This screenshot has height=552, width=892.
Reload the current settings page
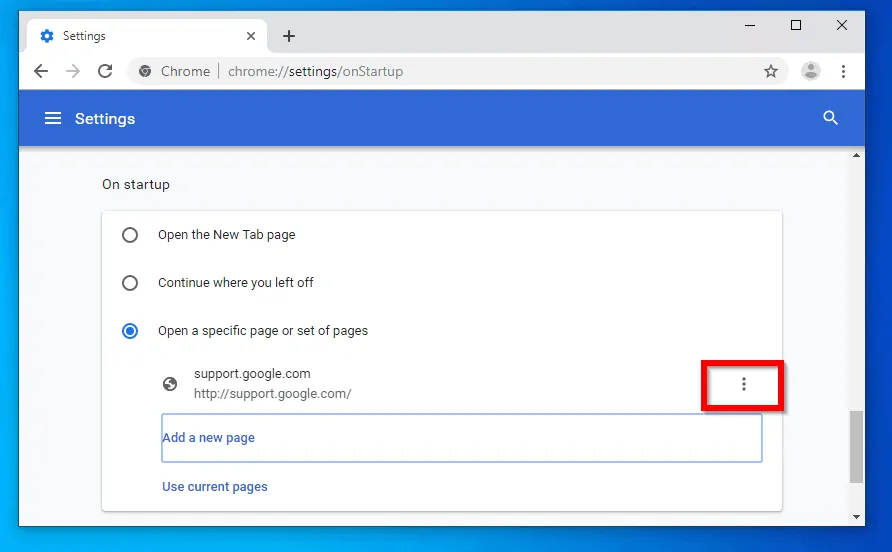tap(105, 71)
